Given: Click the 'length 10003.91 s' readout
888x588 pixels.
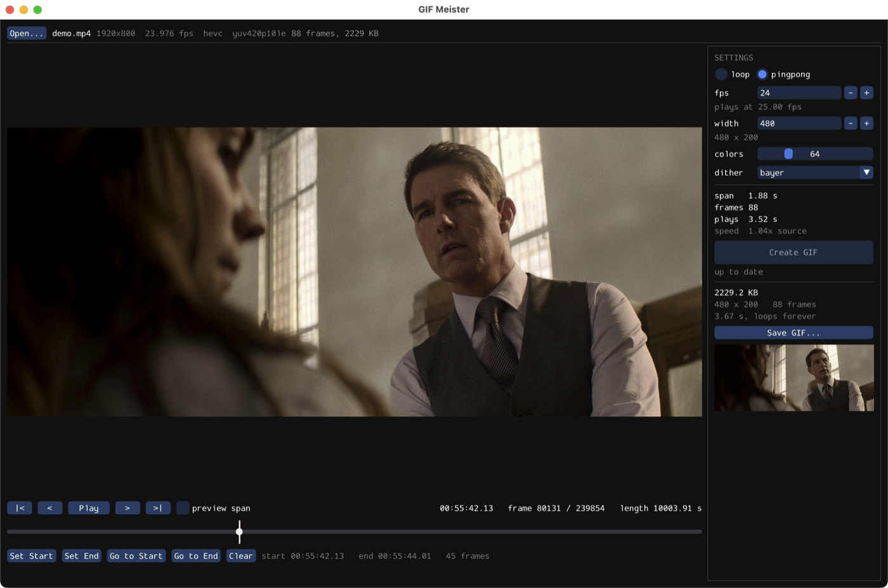Looking at the screenshot, I should [661, 508].
